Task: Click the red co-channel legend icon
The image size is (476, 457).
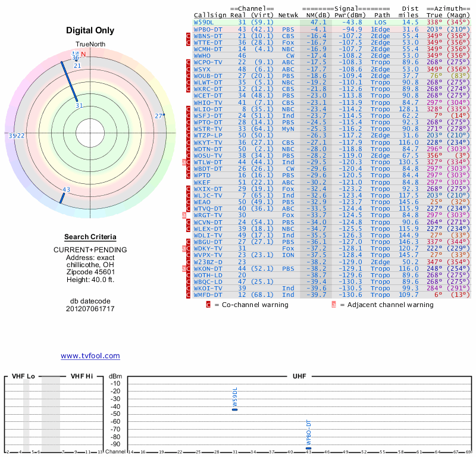Action: (208, 305)
